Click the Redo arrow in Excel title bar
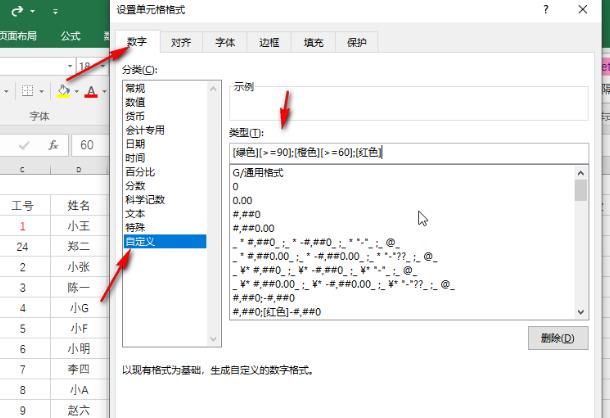 17,11
